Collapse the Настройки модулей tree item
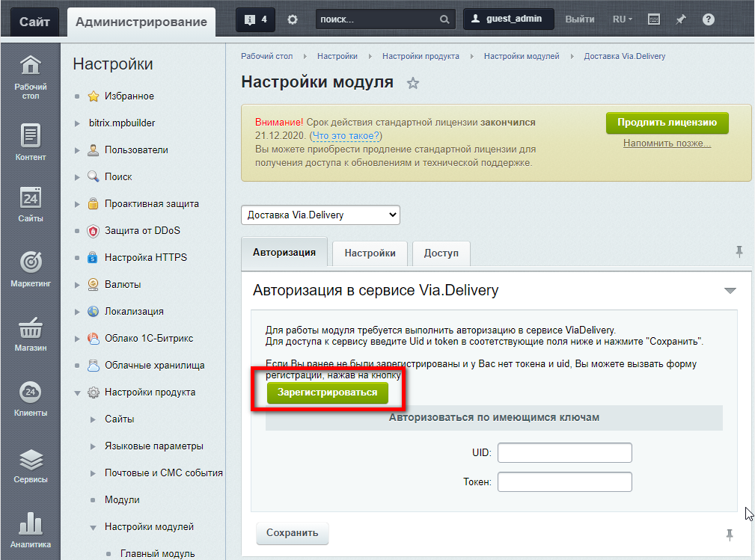 click(93, 528)
